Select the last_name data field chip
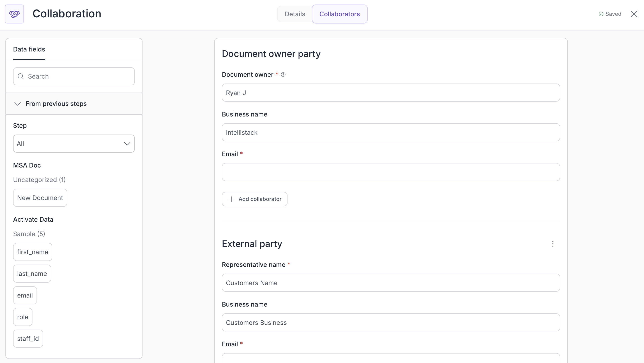 coord(32,274)
